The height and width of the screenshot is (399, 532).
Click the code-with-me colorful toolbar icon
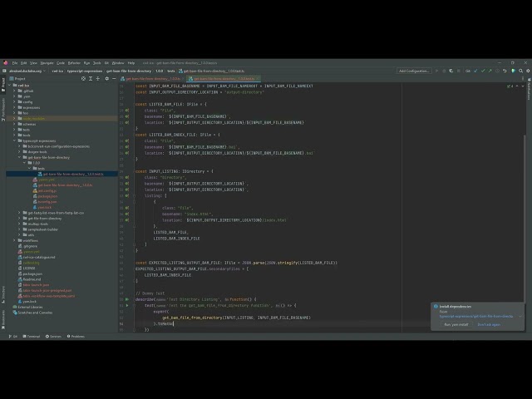(514, 71)
